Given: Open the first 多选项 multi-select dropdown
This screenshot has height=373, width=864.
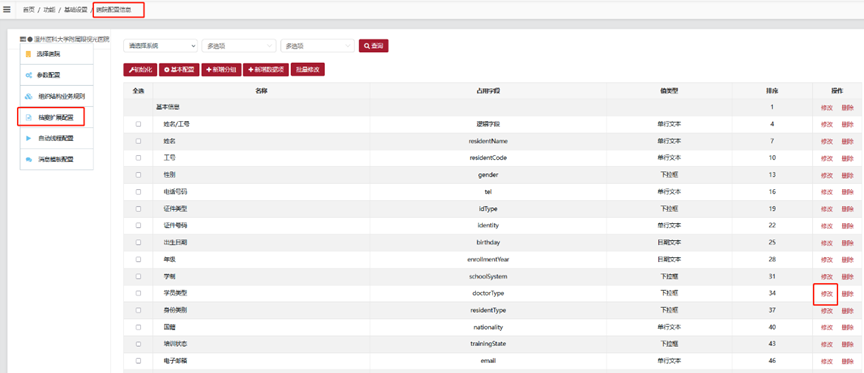Looking at the screenshot, I should point(239,46).
